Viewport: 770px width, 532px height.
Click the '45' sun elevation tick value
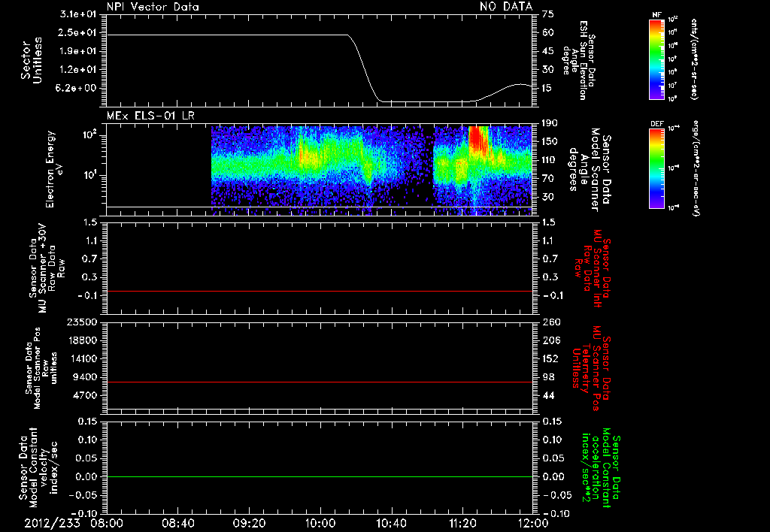click(548, 51)
